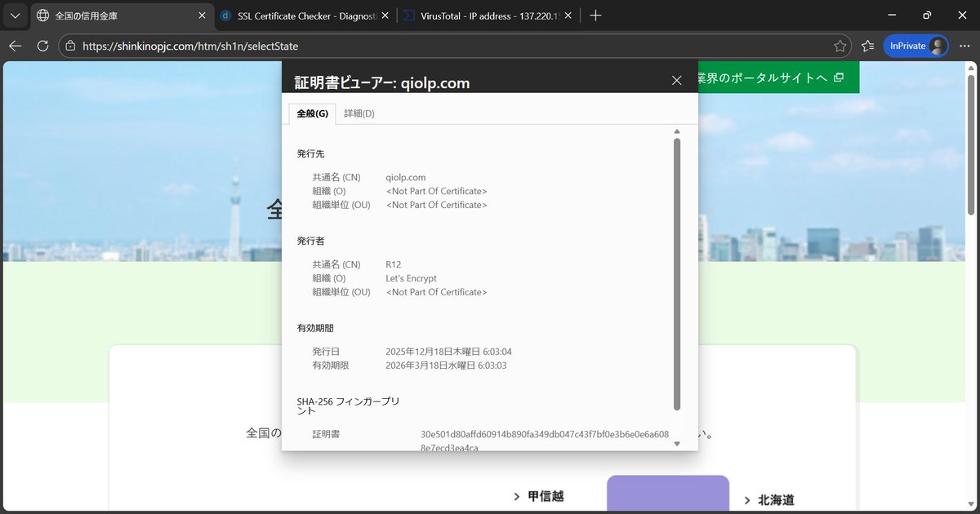Open the favorites list icon beside the star
The image size is (980, 514).
[x=867, y=46]
